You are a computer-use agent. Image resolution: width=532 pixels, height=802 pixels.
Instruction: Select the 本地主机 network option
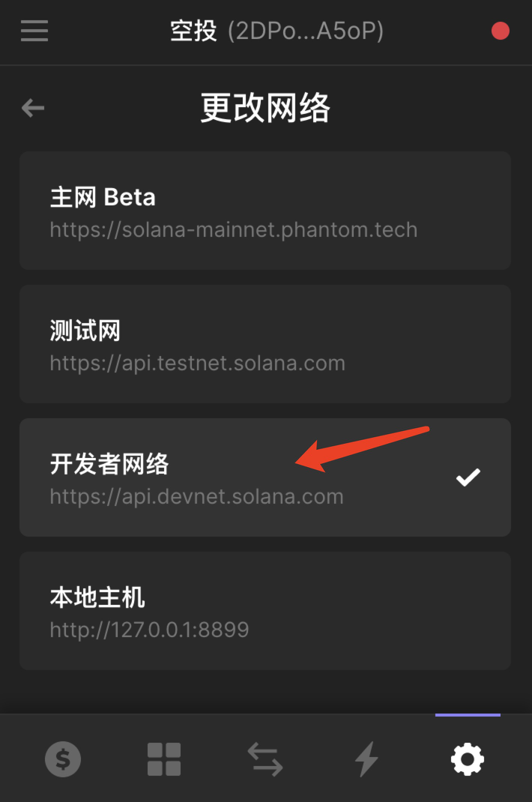[97, 597]
